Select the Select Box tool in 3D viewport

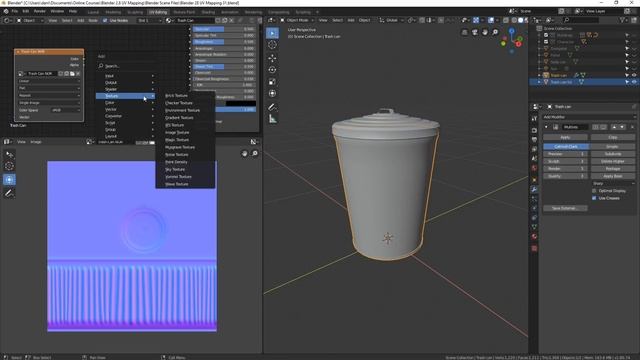click(272, 33)
